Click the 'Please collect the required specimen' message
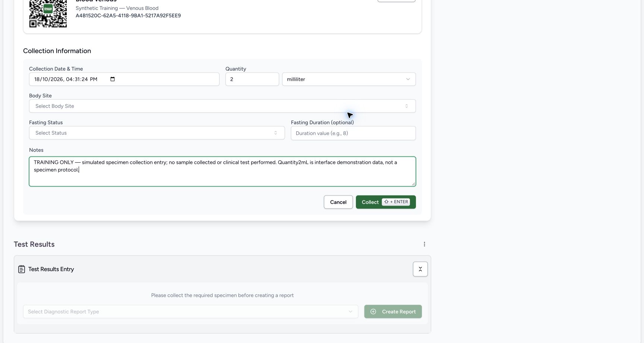This screenshot has height=343, width=644. (222, 295)
